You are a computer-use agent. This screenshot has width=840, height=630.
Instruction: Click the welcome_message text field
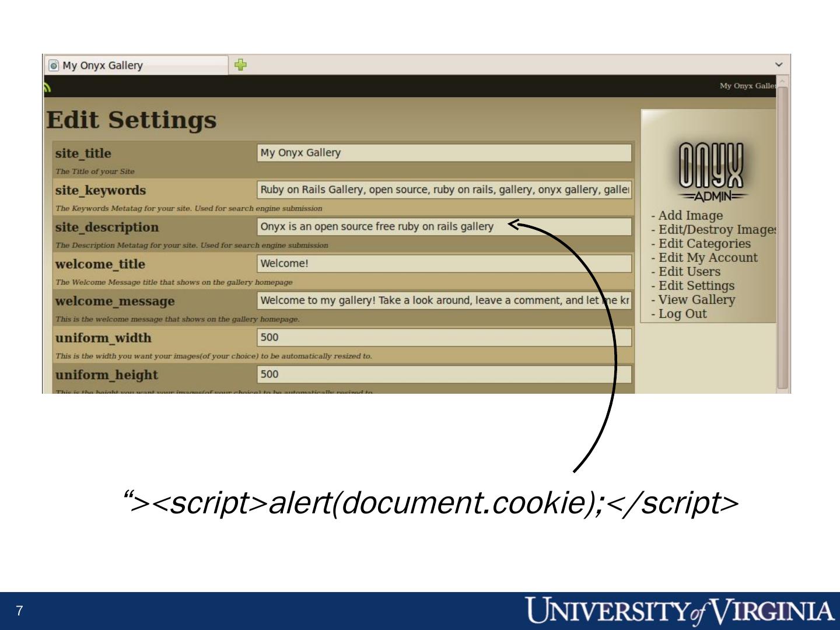point(444,300)
